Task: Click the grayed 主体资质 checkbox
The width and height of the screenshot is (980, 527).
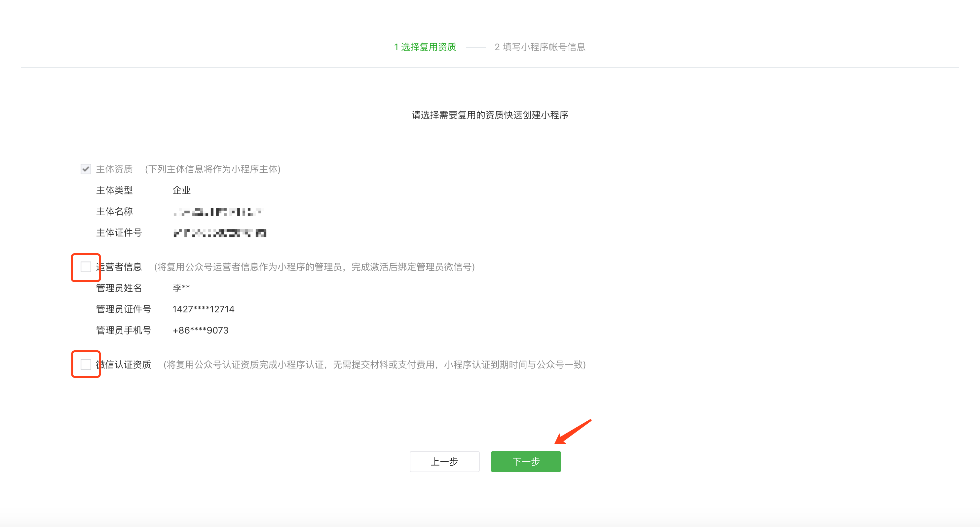Action: point(86,169)
